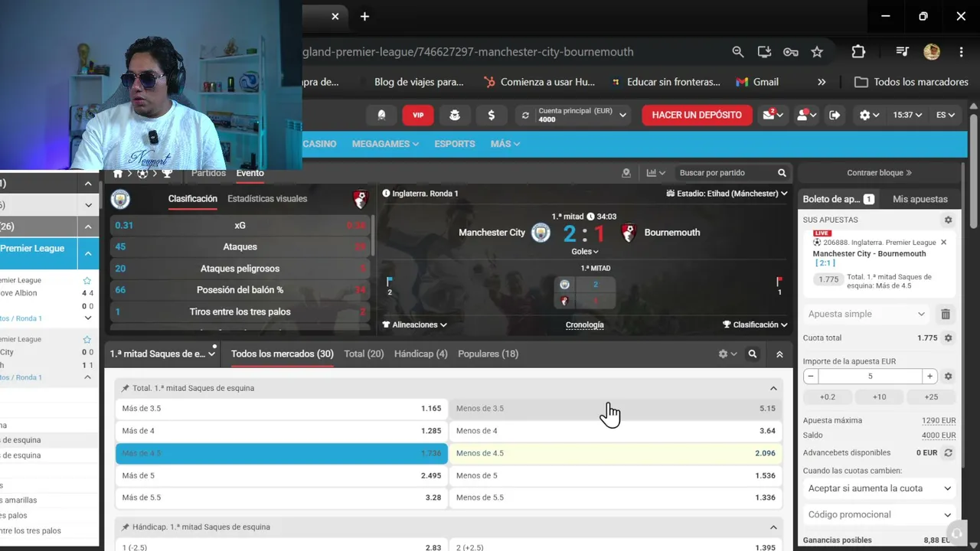
Task: Collapse all markets with double chevron
Action: [x=779, y=354]
